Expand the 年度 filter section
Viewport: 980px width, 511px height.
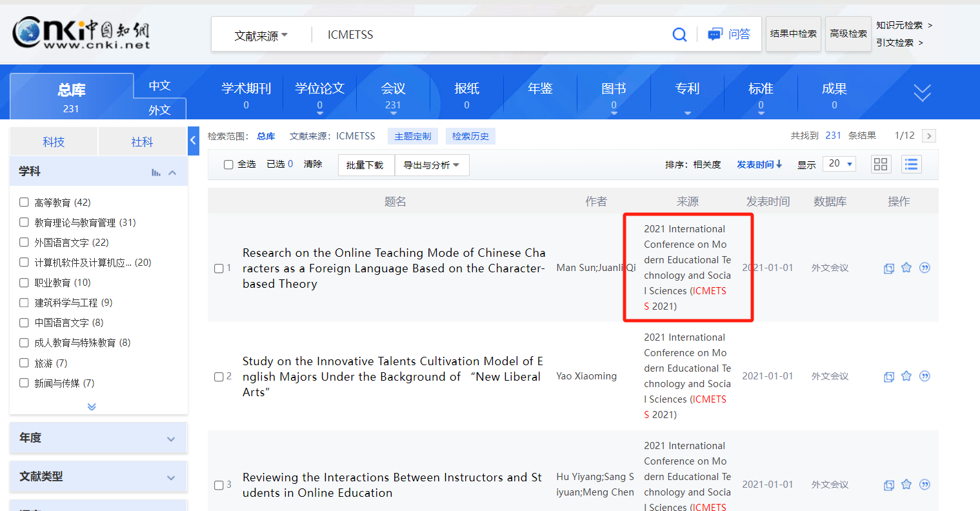pos(98,438)
